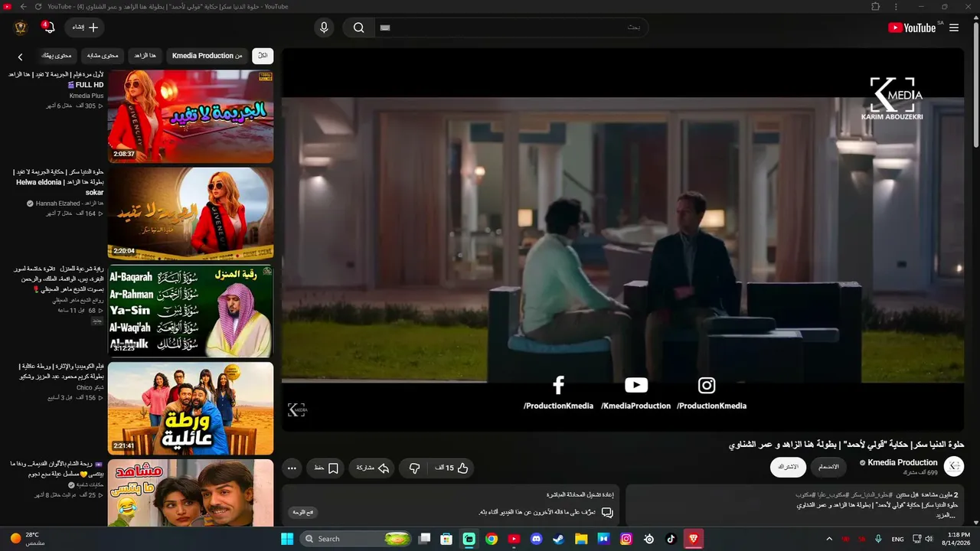Play the video thumbnail with 2:08:37 duration
Image resolution: width=980 pixels, height=551 pixels.
pyautogui.click(x=191, y=116)
